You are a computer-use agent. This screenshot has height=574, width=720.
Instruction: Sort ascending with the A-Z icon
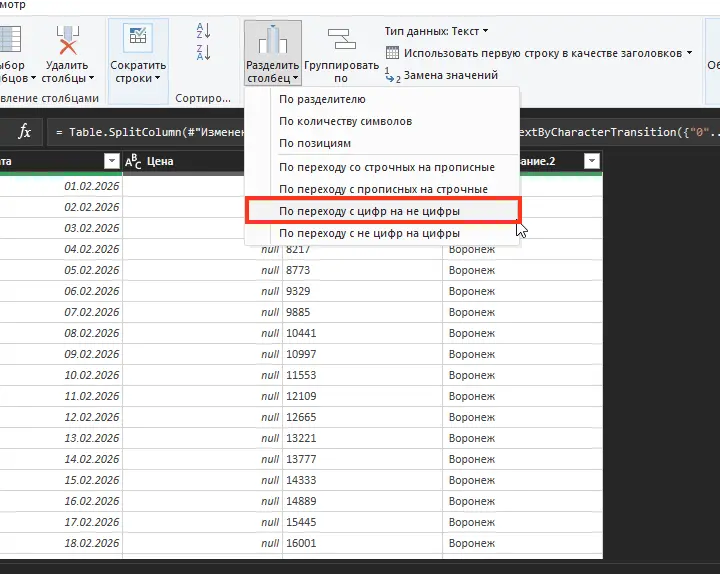click(x=203, y=31)
